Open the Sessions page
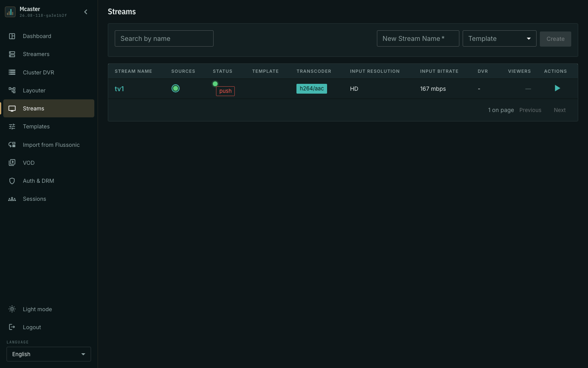Image resolution: width=588 pixels, height=368 pixels. click(x=49, y=199)
